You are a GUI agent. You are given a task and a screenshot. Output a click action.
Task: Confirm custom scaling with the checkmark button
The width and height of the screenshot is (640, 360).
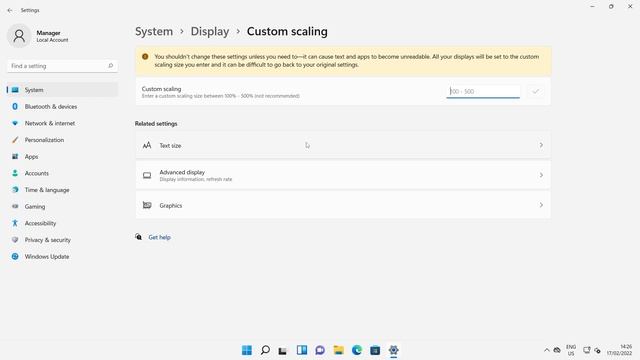pos(536,91)
